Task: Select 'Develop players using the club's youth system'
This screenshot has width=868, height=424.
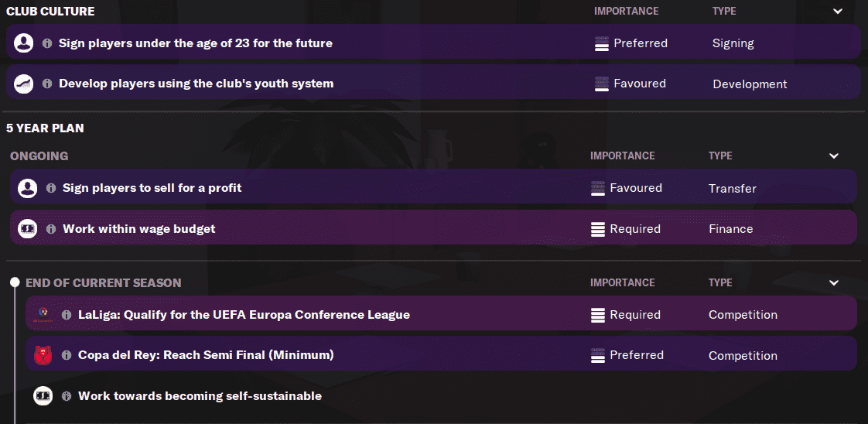Action: click(196, 84)
